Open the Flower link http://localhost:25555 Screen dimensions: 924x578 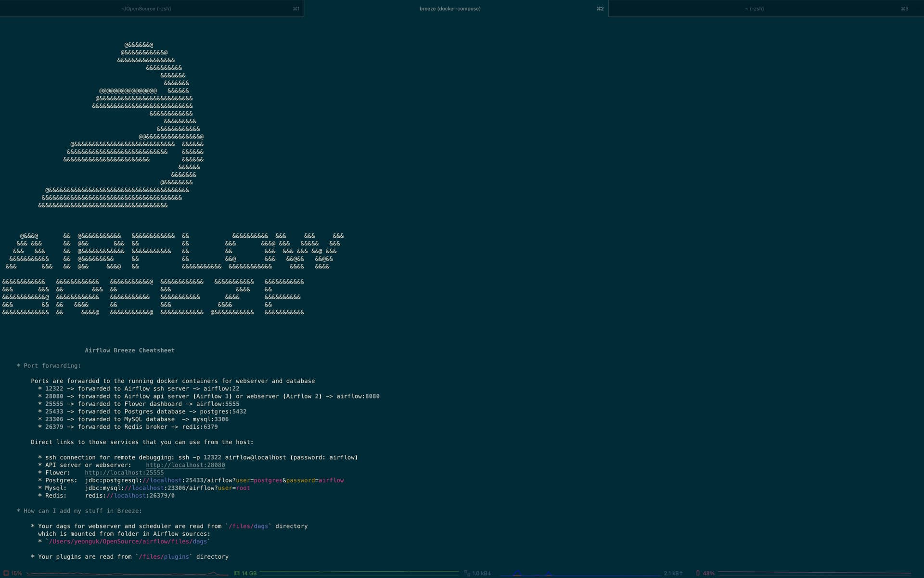pos(124,473)
